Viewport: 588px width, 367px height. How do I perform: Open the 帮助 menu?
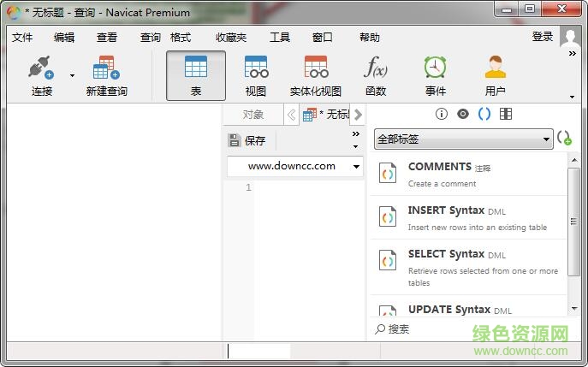tap(370, 38)
